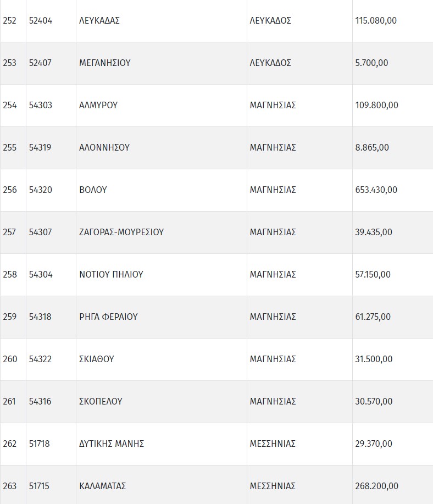
Task: Select the ΣΚΙΑΘΟΥ municipality cell
Action: 97,359
